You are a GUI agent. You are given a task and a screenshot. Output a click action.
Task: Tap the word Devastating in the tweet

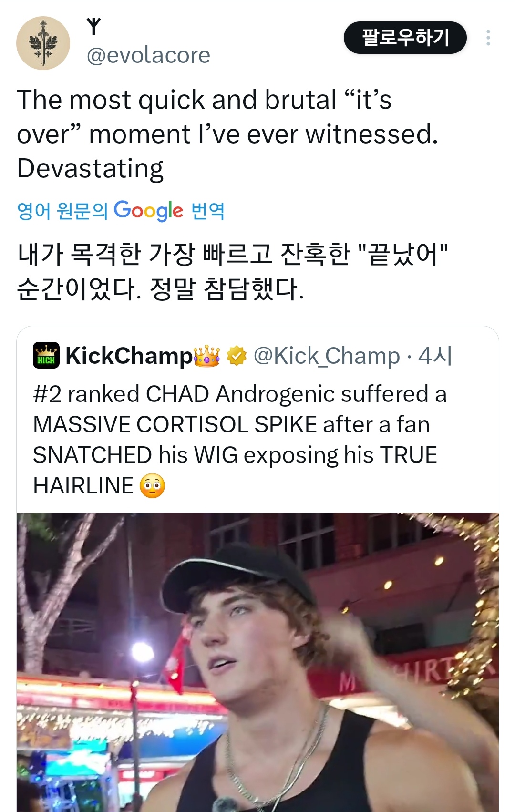tap(90, 169)
